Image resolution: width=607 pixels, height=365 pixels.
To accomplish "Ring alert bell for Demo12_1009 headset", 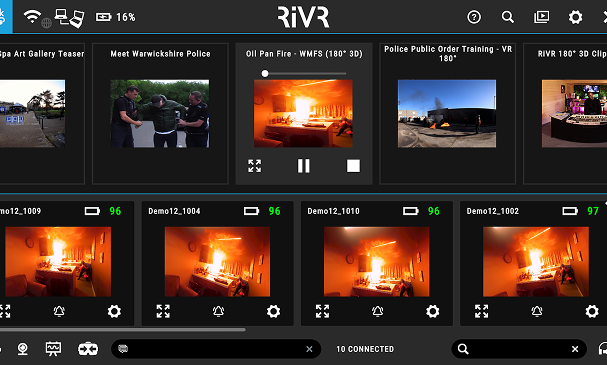I will click(x=59, y=311).
